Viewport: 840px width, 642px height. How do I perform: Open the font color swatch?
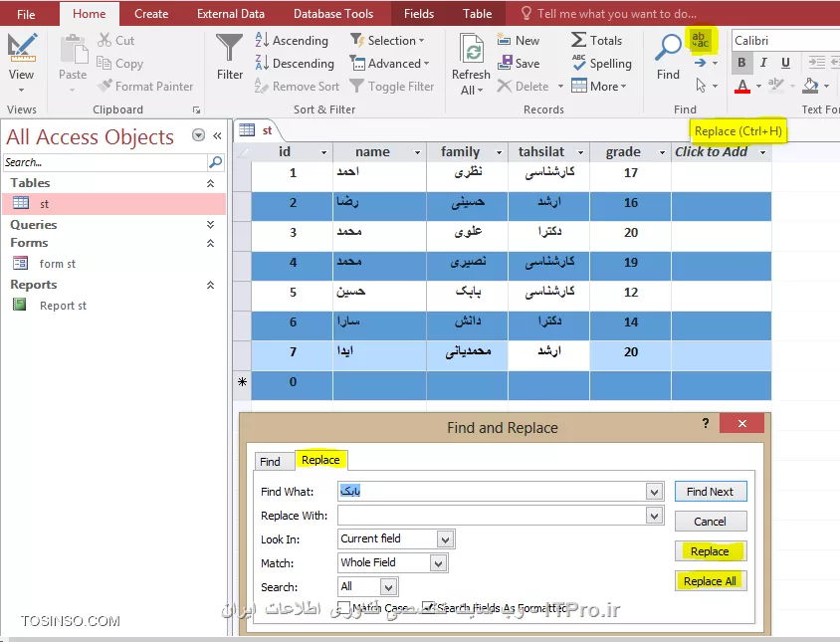point(741,87)
